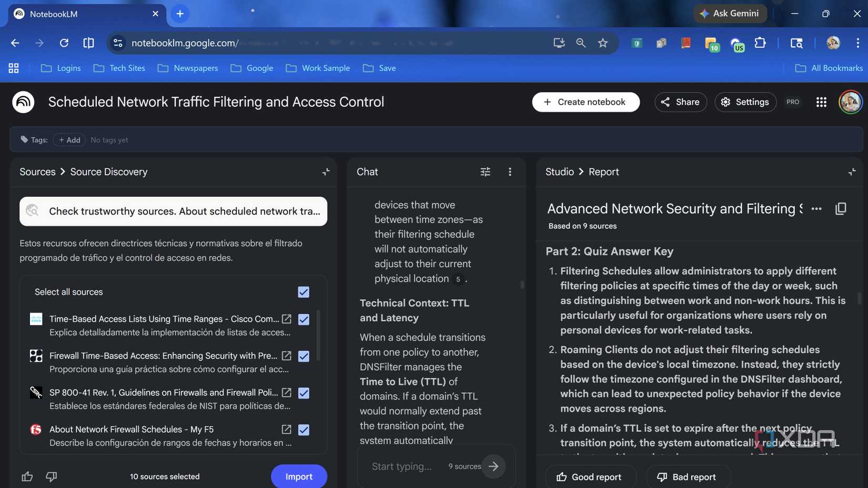This screenshot has height=488, width=868.
Task: Open Cisco Time-Based Access Lists source externally
Action: [x=286, y=319]
